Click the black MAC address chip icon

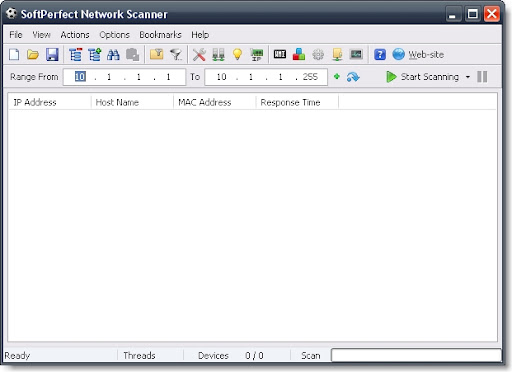(280, 54)
